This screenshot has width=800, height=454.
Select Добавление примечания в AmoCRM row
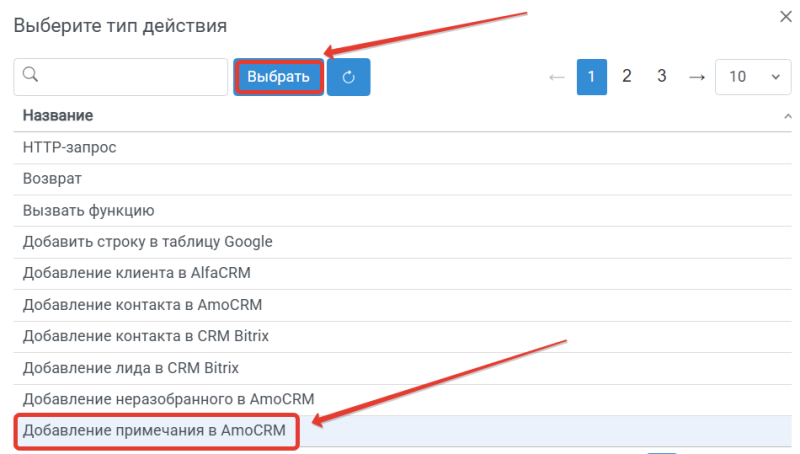pyautogui.click(x=402, y=431)
